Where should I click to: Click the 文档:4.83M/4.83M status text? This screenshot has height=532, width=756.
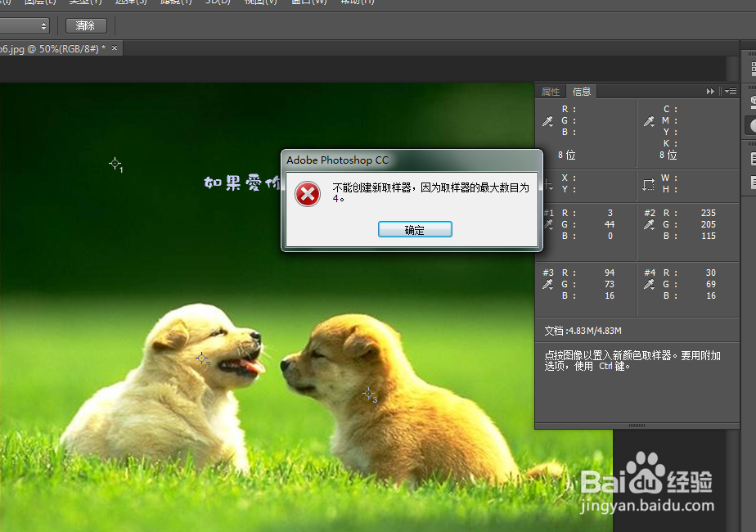(x=583, y=331)
